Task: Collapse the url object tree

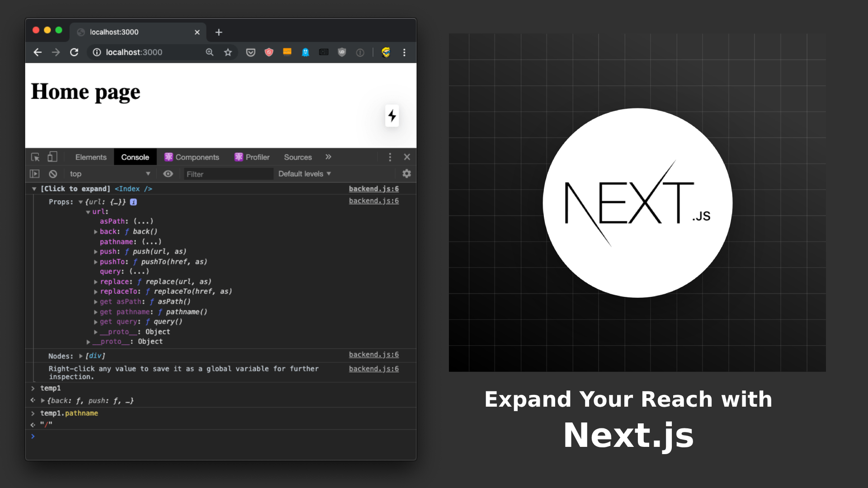Action: coord(88,212)
